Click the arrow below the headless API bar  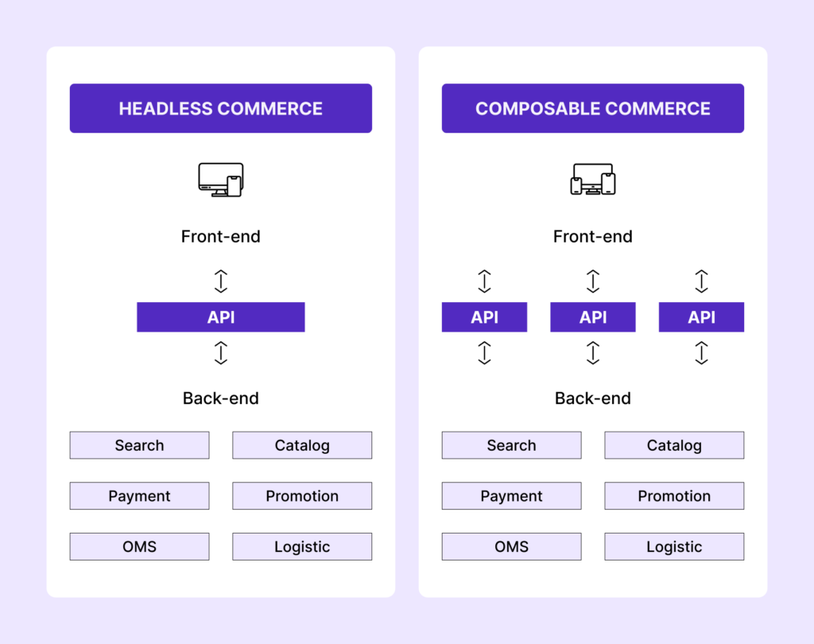(221, 353)
